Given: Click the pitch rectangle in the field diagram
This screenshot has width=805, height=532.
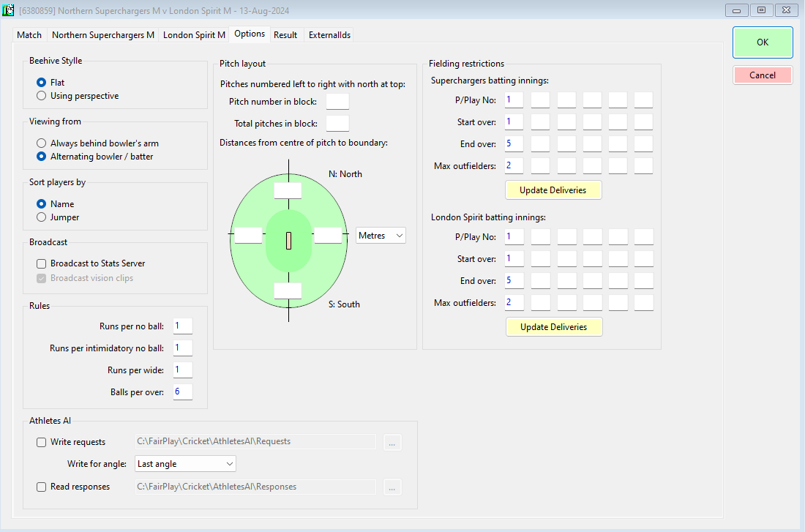Looking at the screenshot, I should click(288, 241).
